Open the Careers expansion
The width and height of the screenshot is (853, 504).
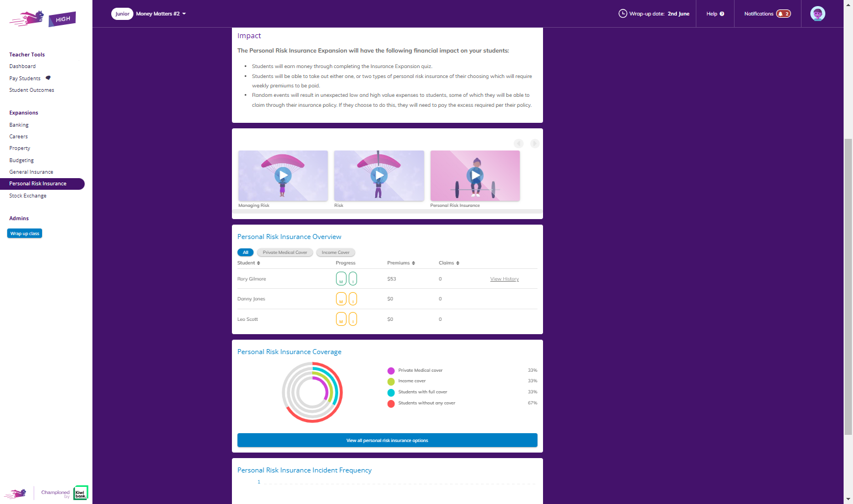(18, 137)
